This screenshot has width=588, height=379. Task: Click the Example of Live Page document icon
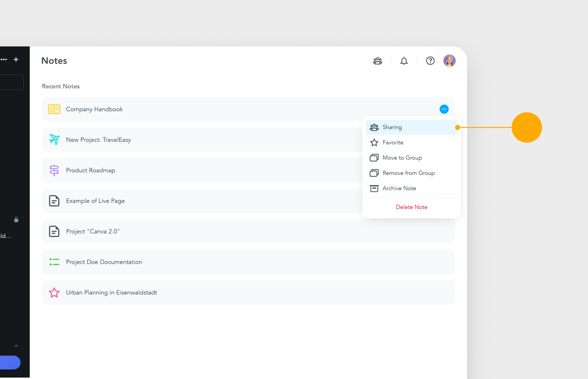click(54, 201)
